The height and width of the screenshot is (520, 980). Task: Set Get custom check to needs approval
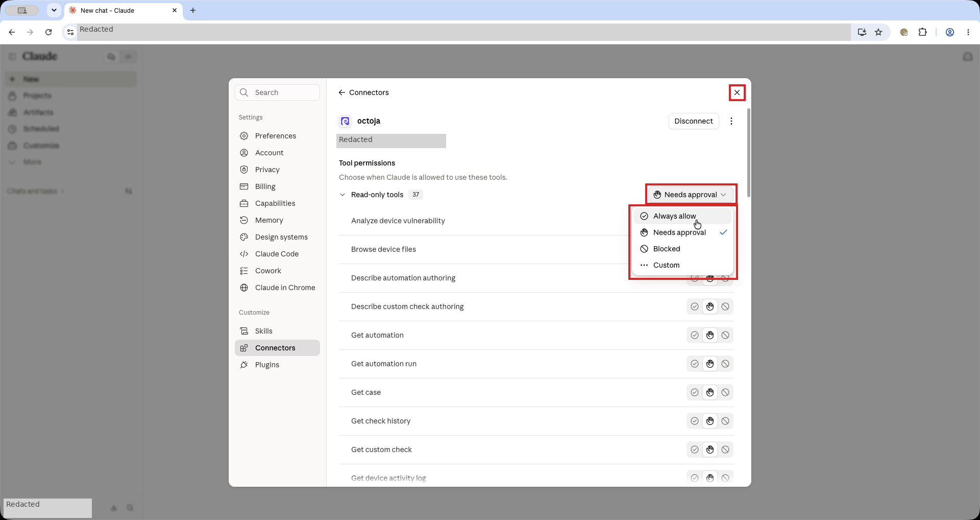tap(710, 450)
